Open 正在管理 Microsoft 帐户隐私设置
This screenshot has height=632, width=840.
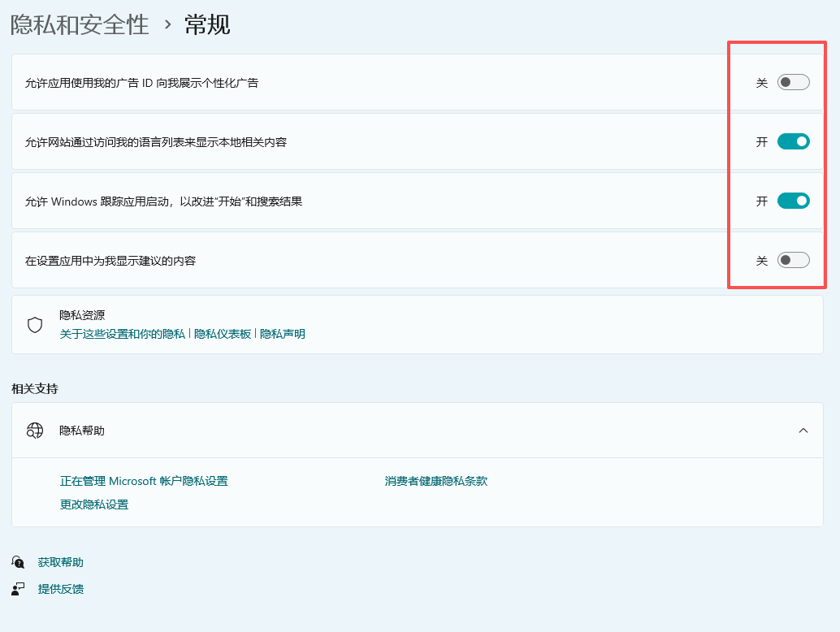coord(143,480)
